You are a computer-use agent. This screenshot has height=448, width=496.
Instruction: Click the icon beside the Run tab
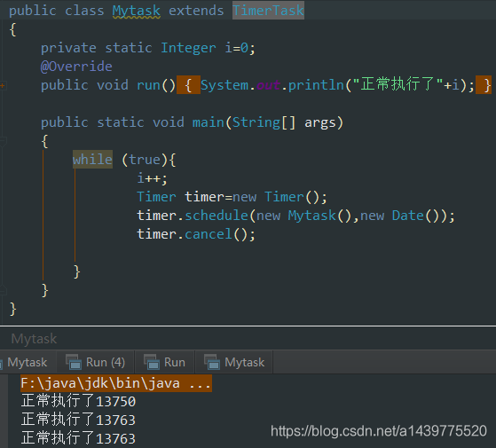tap(152, 362)
